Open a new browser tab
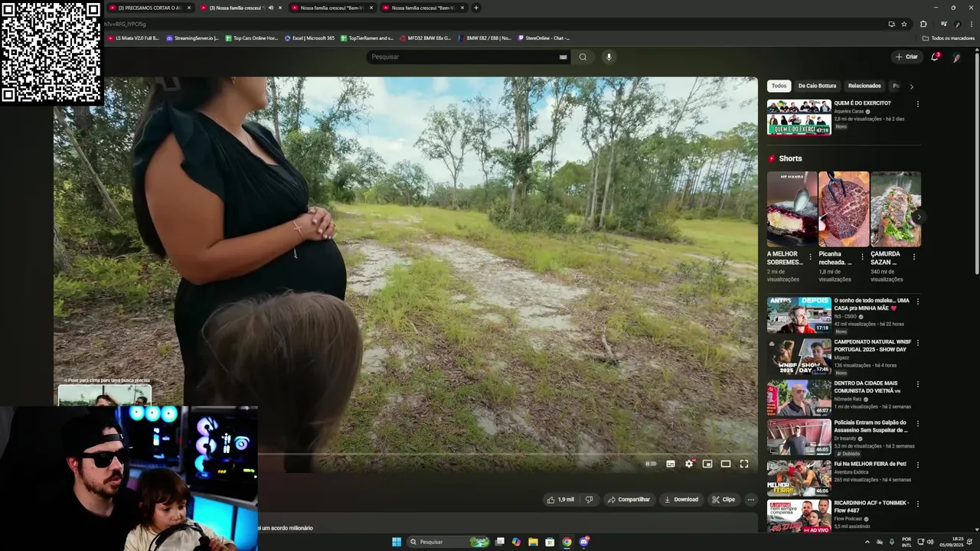Viewport: 980px width, 551px height. [x=476, y=8]
